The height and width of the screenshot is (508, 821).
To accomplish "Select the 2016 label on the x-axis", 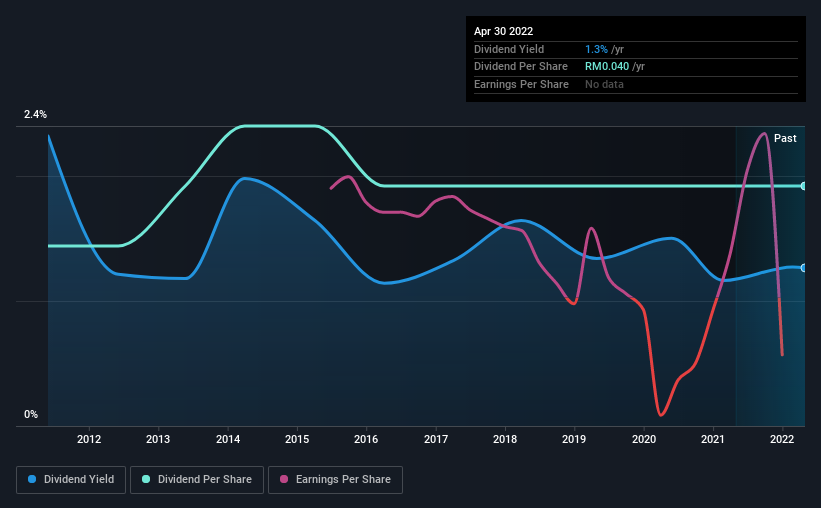I will [366, 439].
